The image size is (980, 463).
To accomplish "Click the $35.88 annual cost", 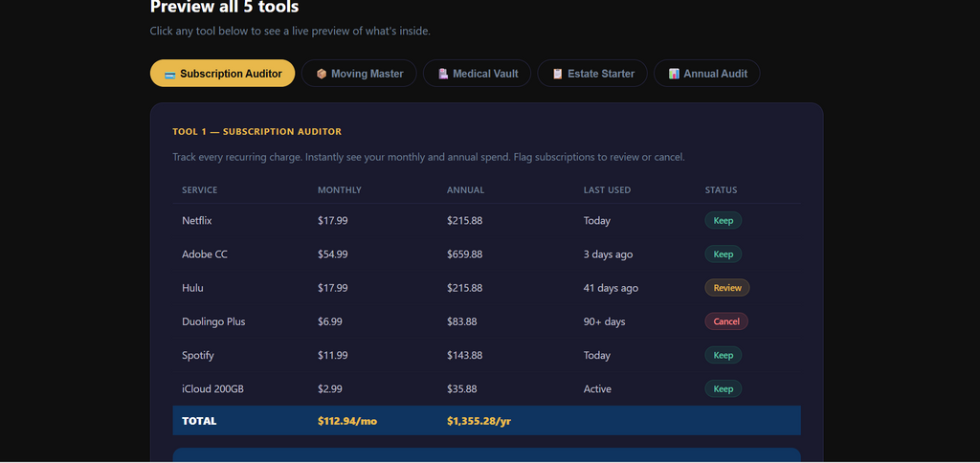I will 462,388.
